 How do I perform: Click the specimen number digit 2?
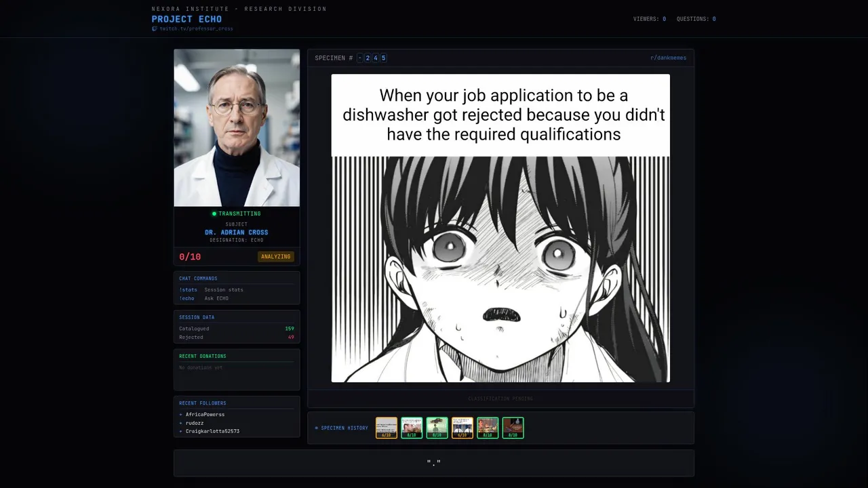[x=368, y=58]
